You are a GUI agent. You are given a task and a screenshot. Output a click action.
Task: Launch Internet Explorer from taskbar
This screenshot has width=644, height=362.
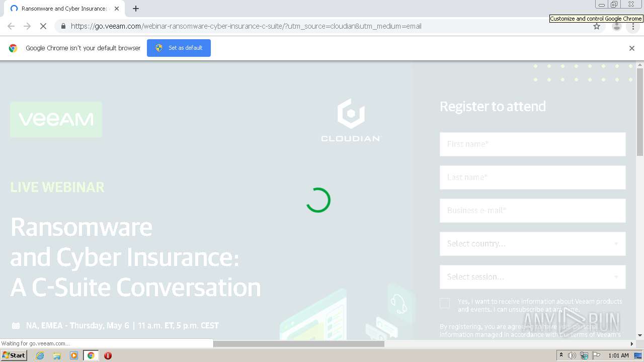tap(40, 355)
